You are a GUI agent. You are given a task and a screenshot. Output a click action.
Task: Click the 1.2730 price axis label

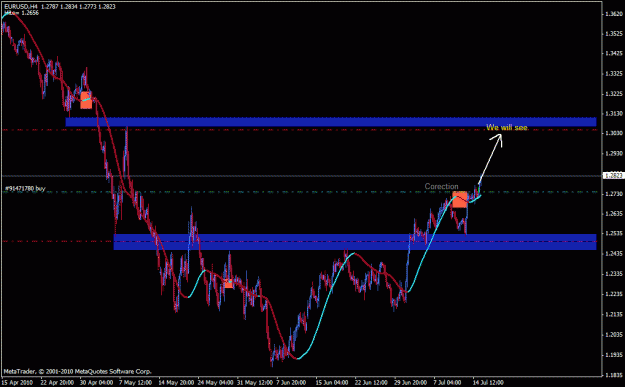[x=613, y=194]
